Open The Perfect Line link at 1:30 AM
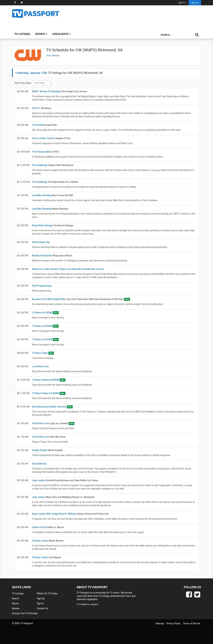The width and height of the screenshot is (213, 644). (x=40, y=437)
